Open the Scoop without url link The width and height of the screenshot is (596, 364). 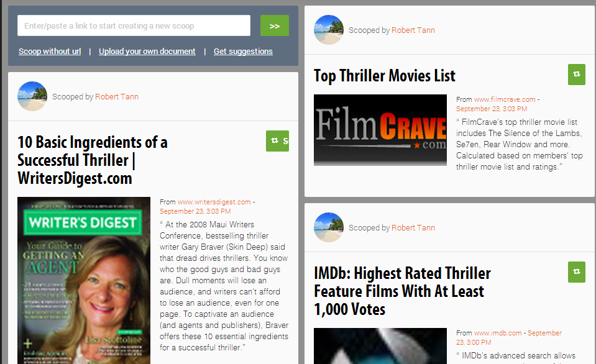(50, 52)
